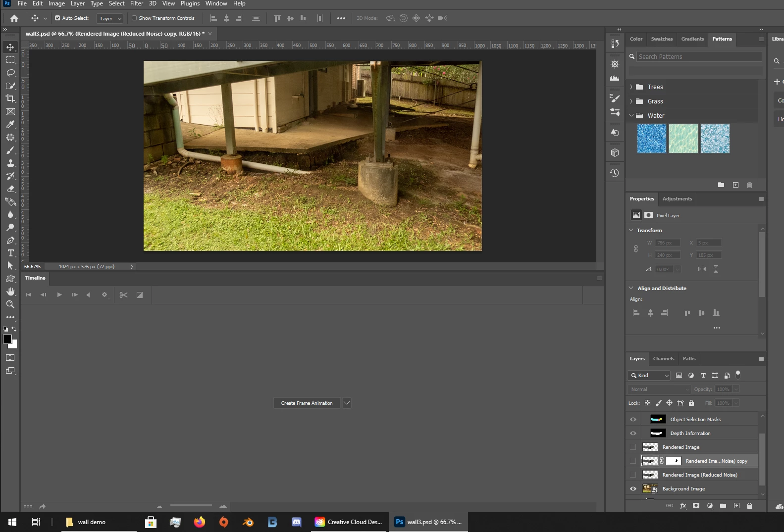Hide Object Selection Masks layer

click(633, 419)
